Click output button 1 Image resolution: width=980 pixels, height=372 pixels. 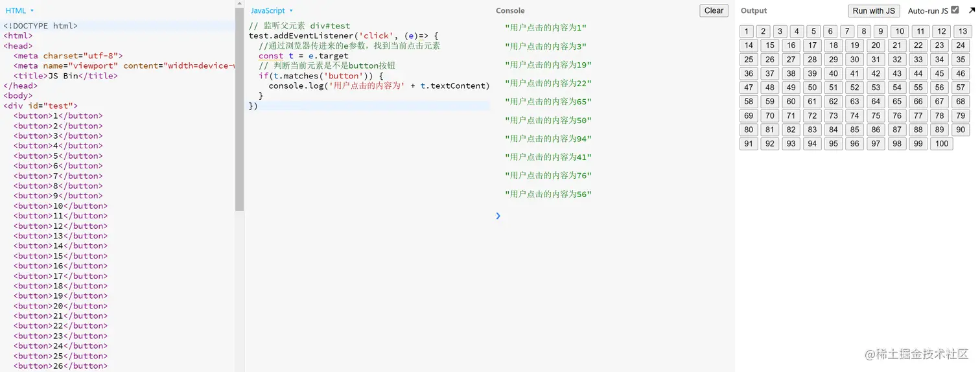(747, 31)
